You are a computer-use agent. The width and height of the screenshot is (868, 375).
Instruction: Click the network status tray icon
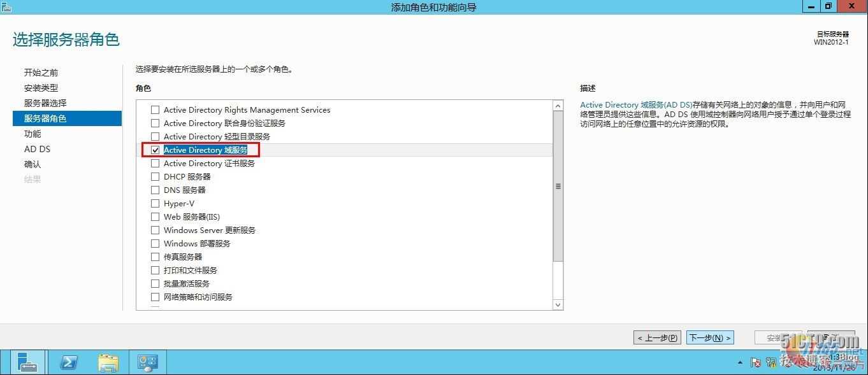pyautogui.click(x=770, y=362)
